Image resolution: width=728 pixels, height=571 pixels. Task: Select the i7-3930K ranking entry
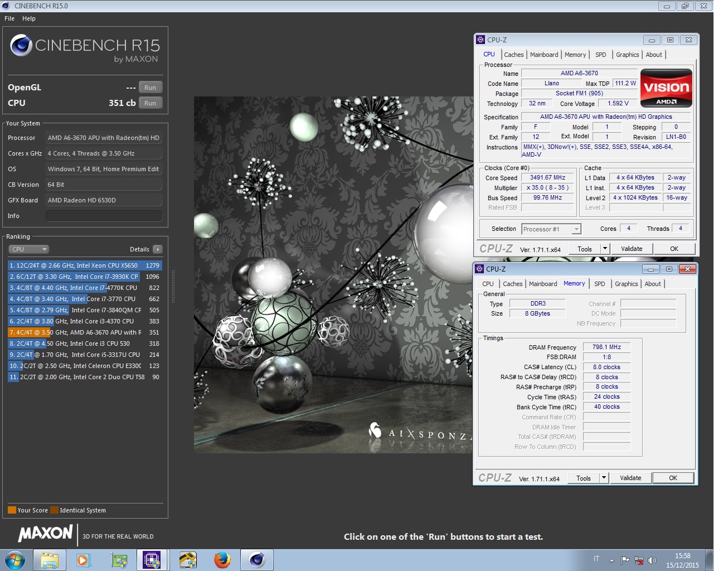pos(85,277)
